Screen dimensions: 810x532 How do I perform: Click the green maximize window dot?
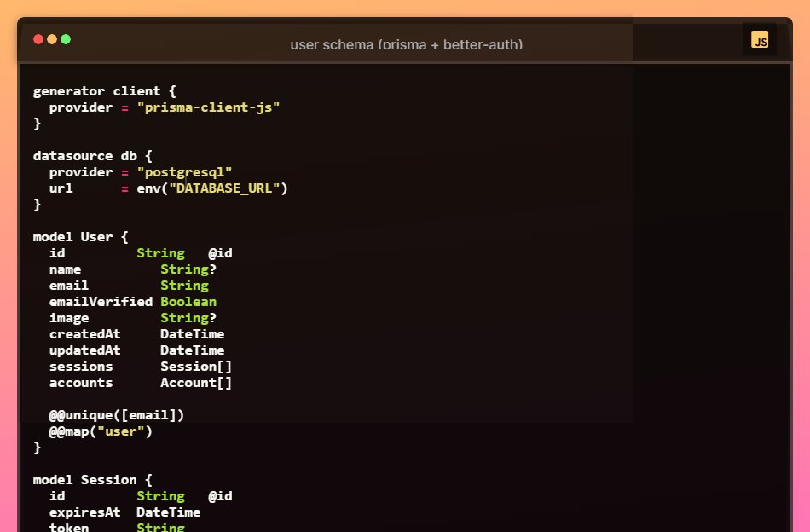click(66, 39)
